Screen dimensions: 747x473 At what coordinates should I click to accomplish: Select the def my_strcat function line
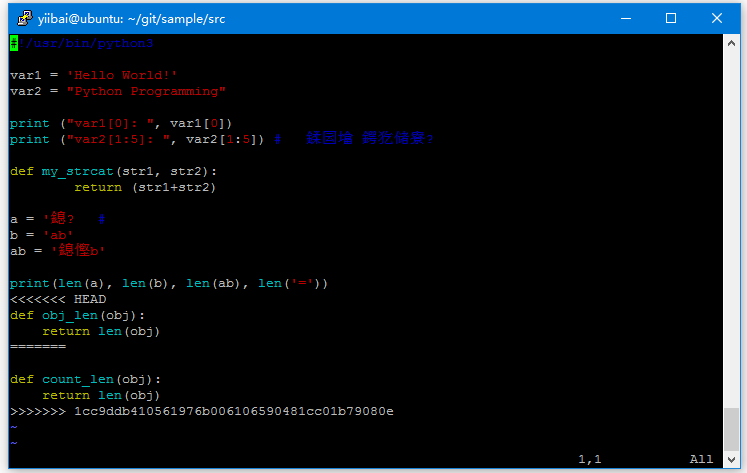pos(113,171)
